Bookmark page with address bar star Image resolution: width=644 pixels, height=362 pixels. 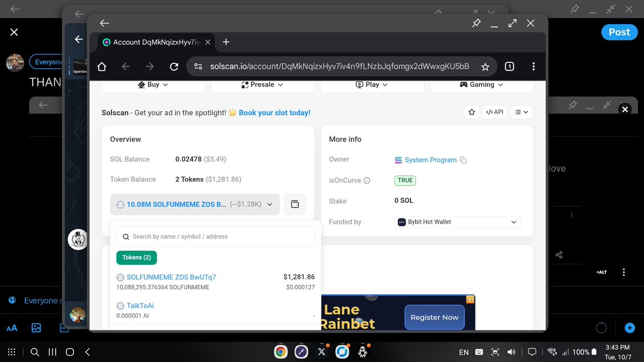485,67
